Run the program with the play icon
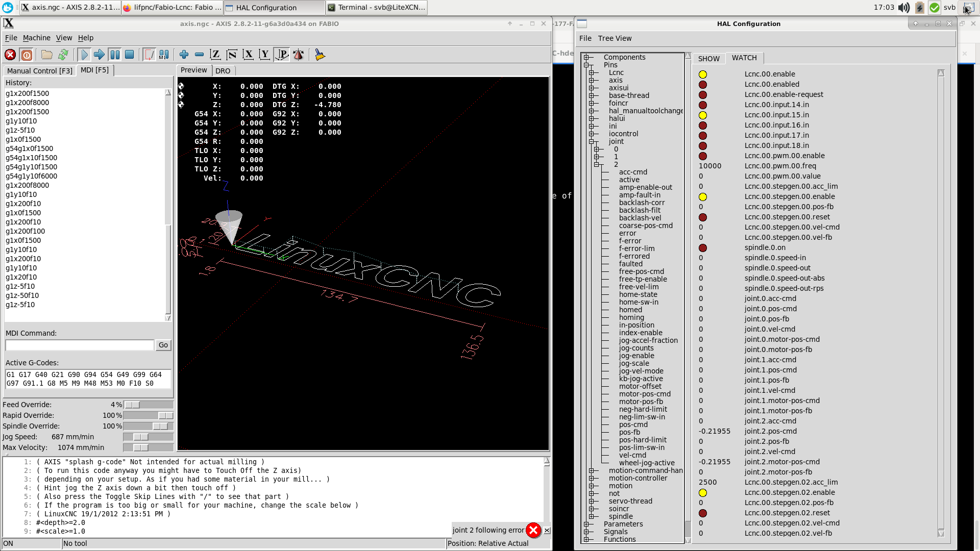Viewport: 980px width, 551px height. coord(84,55)
